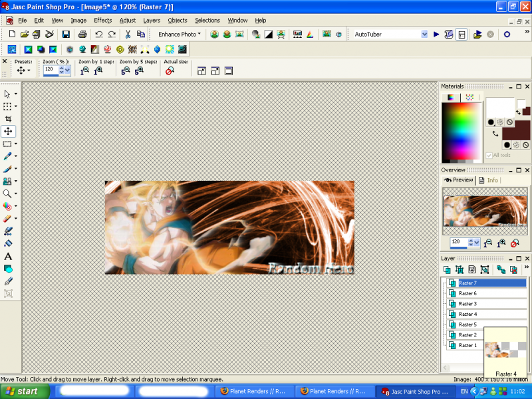This screenshot has height=399, width=532.
Task: Zoom out by five steps
Action: click(126, 71)
